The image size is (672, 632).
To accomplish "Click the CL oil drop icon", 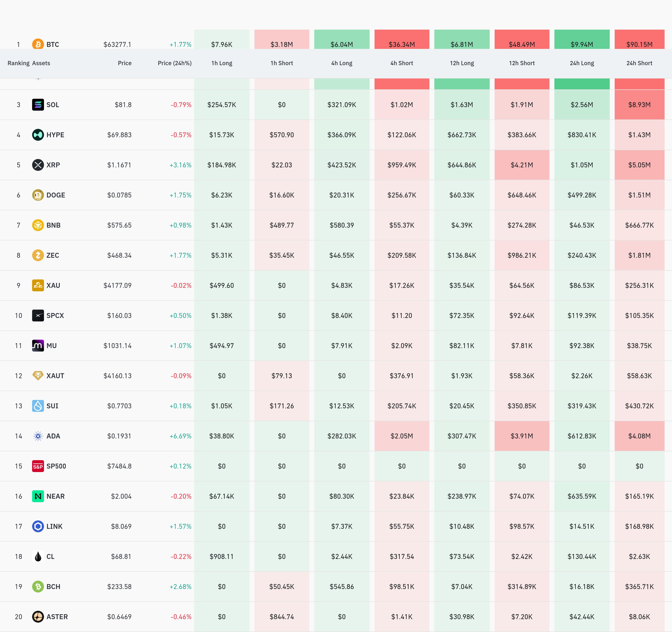I will point(38,556).
